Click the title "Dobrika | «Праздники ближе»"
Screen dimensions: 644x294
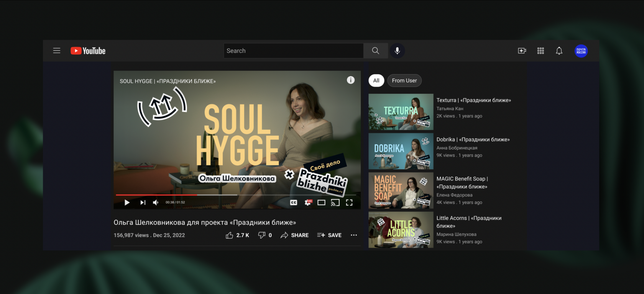(x=473, y=140)
